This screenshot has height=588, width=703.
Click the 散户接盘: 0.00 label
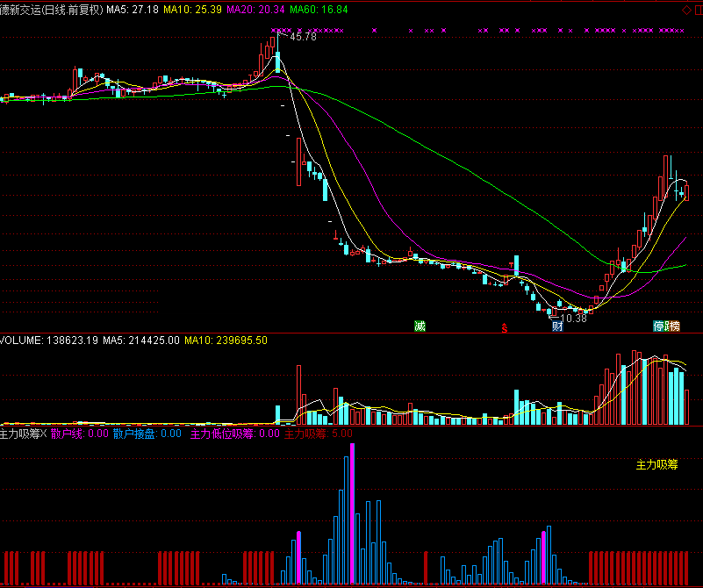(x=147, y=434)
